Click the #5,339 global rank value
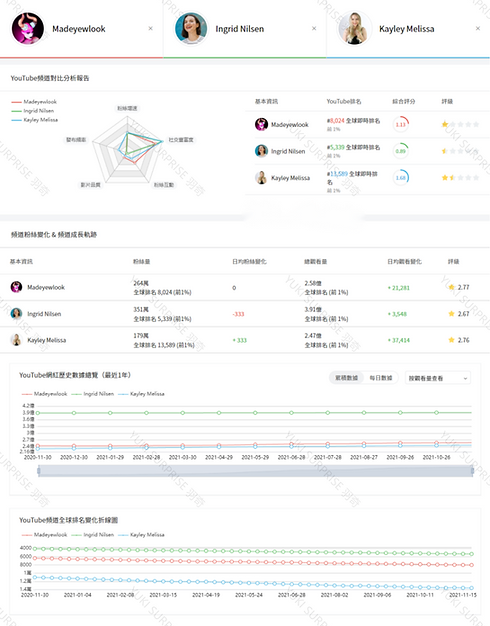Viewport: 490px width, 626px height. [335, 147]
